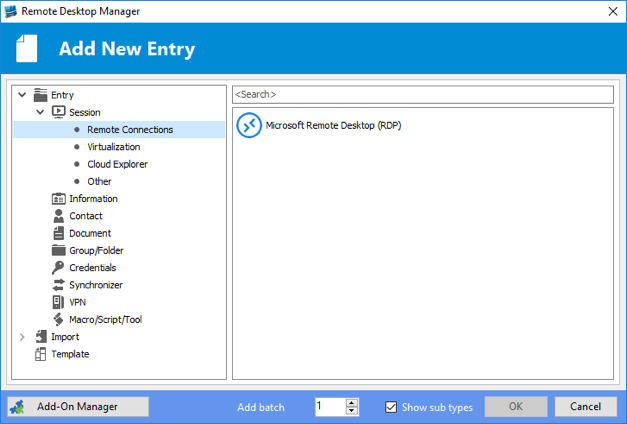The width and height of the screenshot is (627, 424).
Task: Click the Template icon
Action: pyautogui.click(x=40, y=354)
